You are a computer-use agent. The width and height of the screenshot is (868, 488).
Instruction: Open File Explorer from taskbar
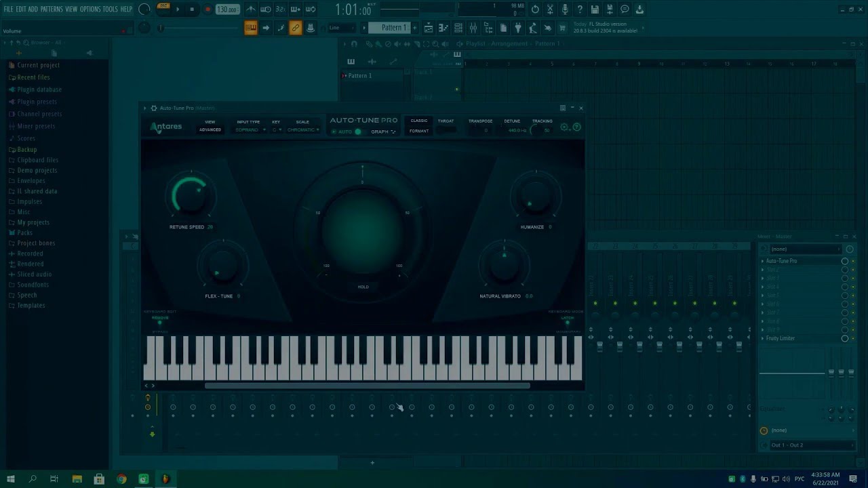[77, 479]
